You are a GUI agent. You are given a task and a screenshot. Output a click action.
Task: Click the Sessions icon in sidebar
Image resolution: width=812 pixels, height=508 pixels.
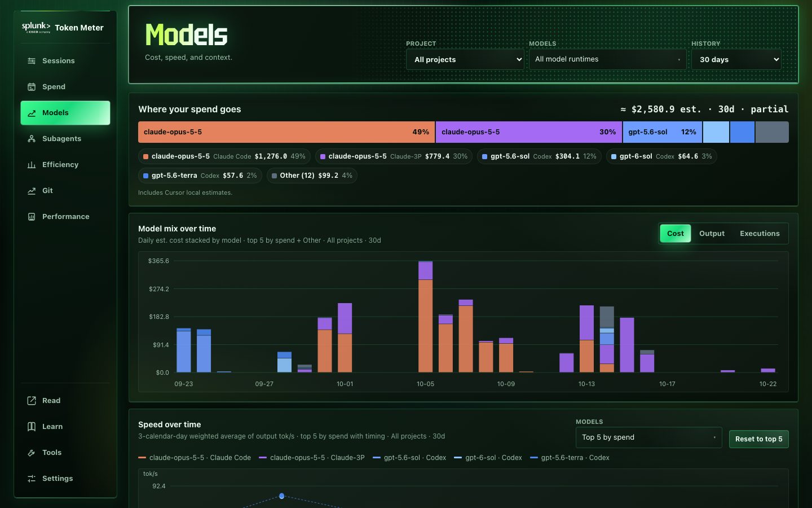pyautogui.click(x=32, y=61)
